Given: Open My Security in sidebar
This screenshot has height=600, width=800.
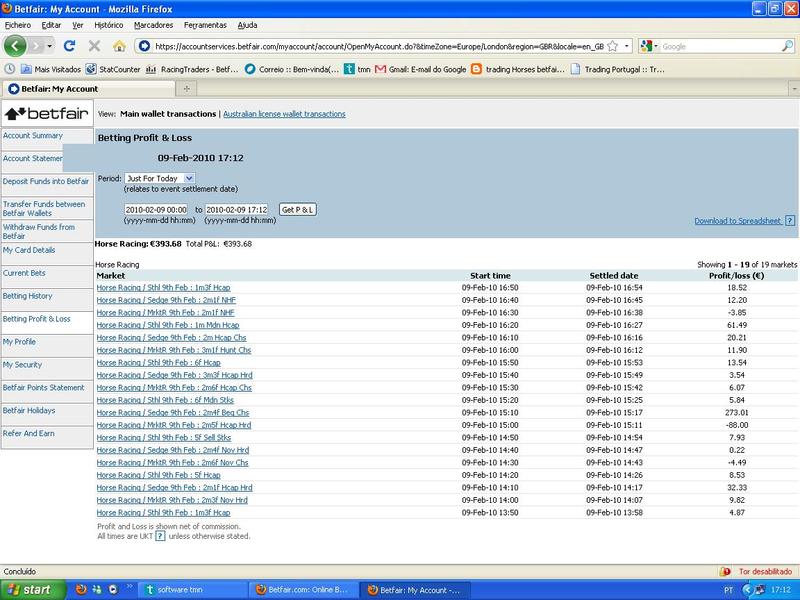Looking at the screenshot, I should coord(22,364).
